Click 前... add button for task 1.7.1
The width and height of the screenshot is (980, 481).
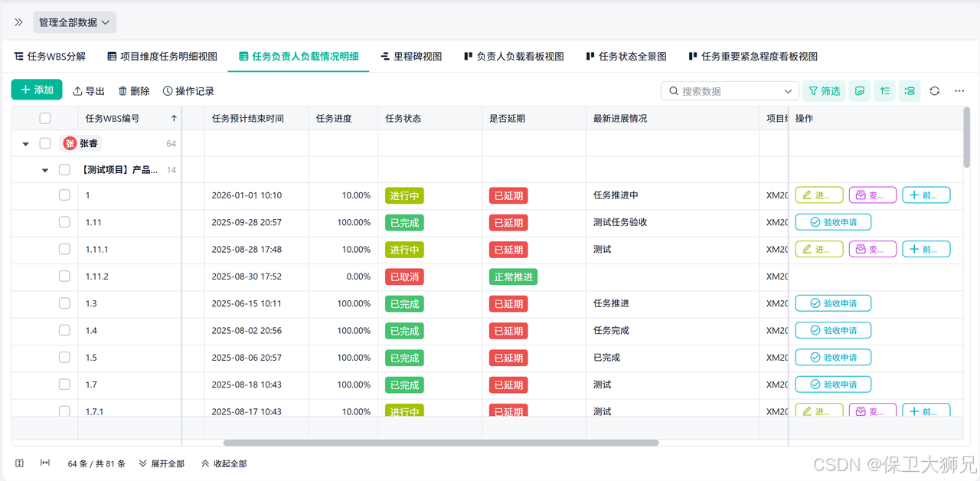[926, 411]
